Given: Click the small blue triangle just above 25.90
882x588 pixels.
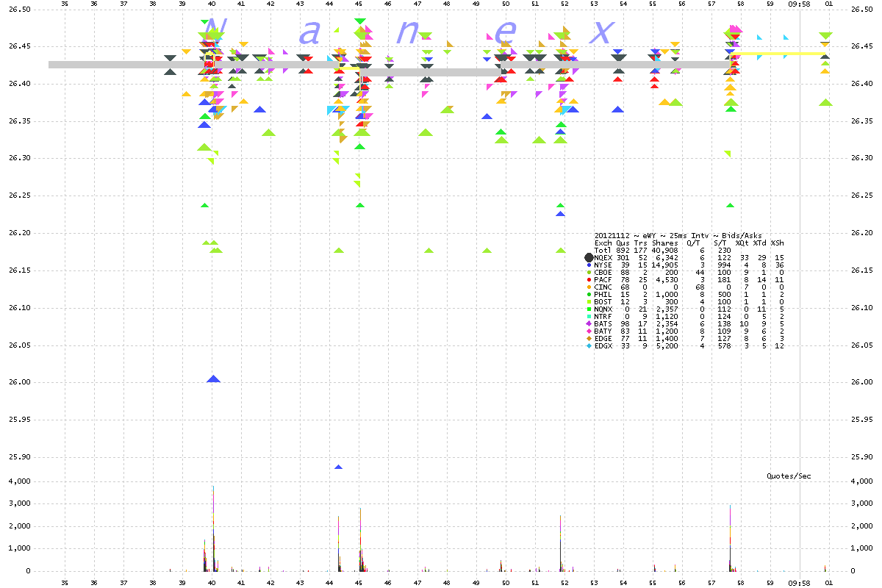Looking at the screenshot, I should pos(338,467).
